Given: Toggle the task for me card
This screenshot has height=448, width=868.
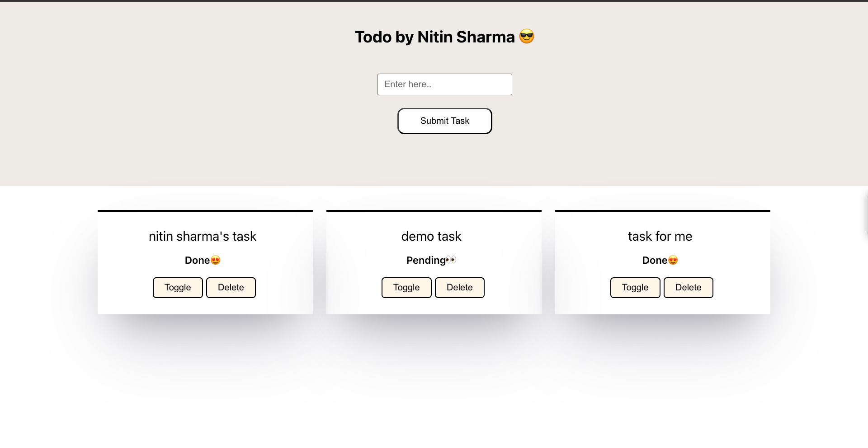Looking at the screenshot, I should point(635,287).
